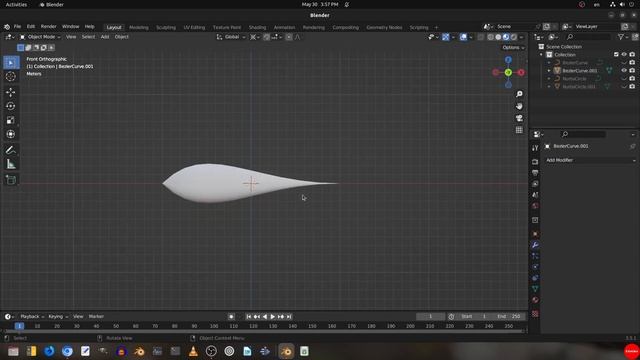Toggle render camera of BezierCurve.001
Image resolution: width=640 pixels, height=360 pixels.
(632, 71)
